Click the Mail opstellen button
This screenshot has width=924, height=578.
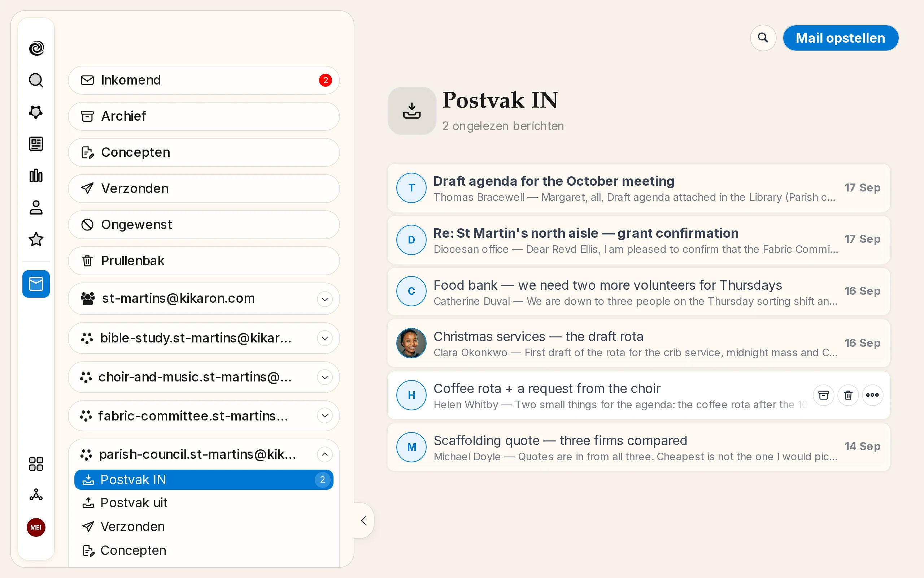click(x=840, y=38)
